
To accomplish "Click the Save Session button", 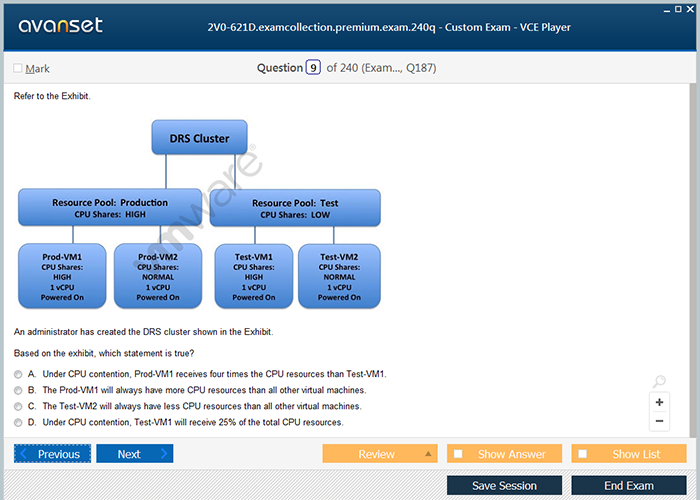I will (x=504, y=485).
